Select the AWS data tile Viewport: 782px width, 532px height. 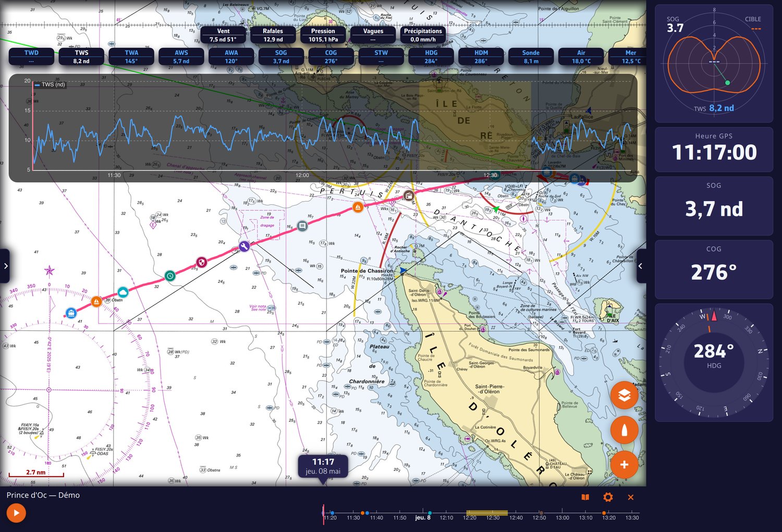point(181,57)
